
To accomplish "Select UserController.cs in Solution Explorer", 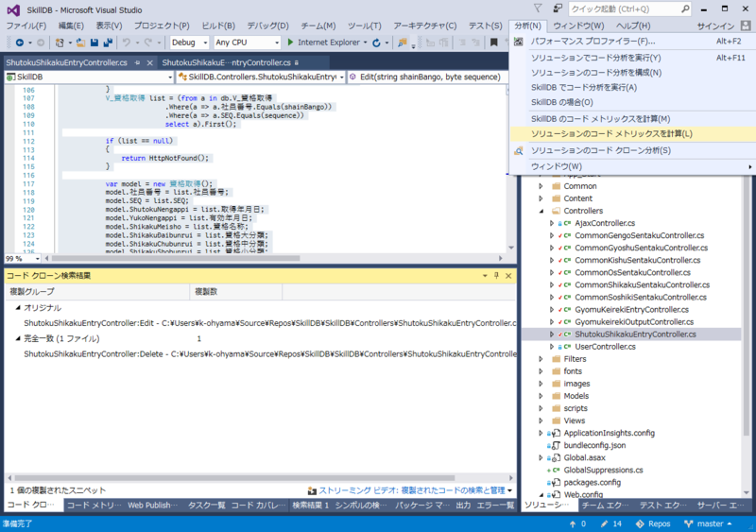I will click(x=605, y=347).
